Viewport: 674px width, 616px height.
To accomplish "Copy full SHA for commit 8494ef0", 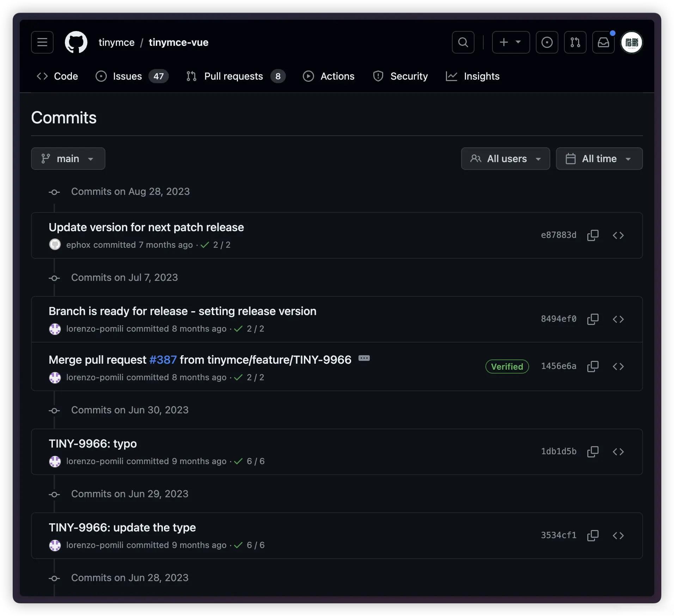I will 593,319.
